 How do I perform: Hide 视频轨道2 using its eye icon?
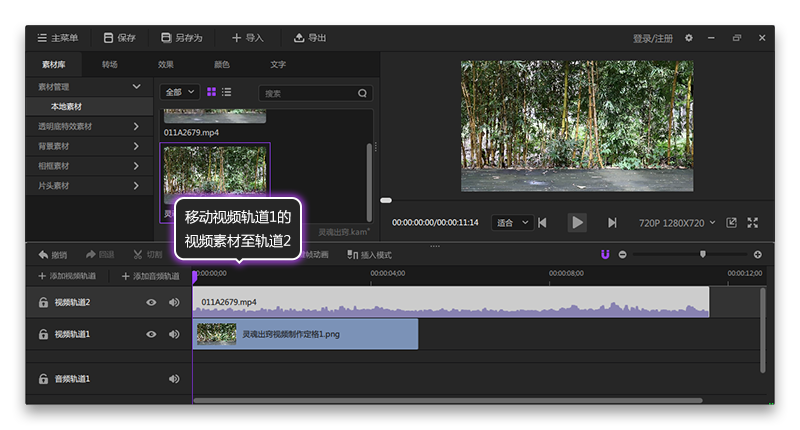click(151, 302)
